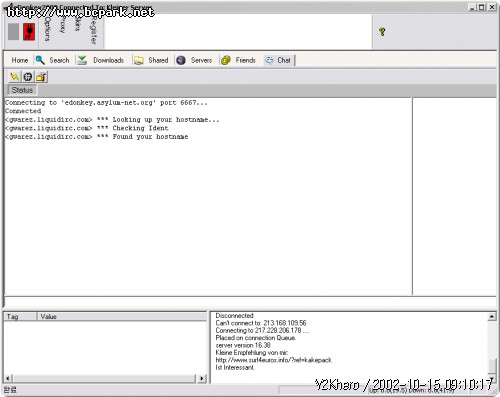
Task: Open the Options panel
Action: click(48, 29)
